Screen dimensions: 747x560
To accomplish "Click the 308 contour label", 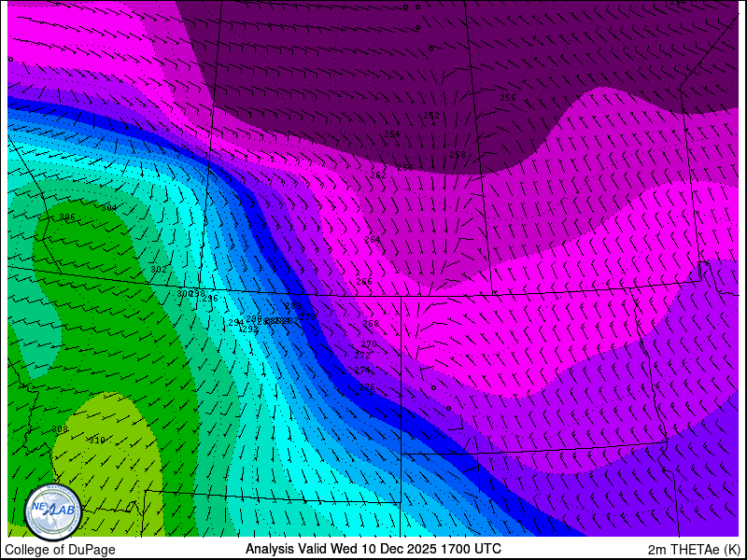I will point(60,429).
